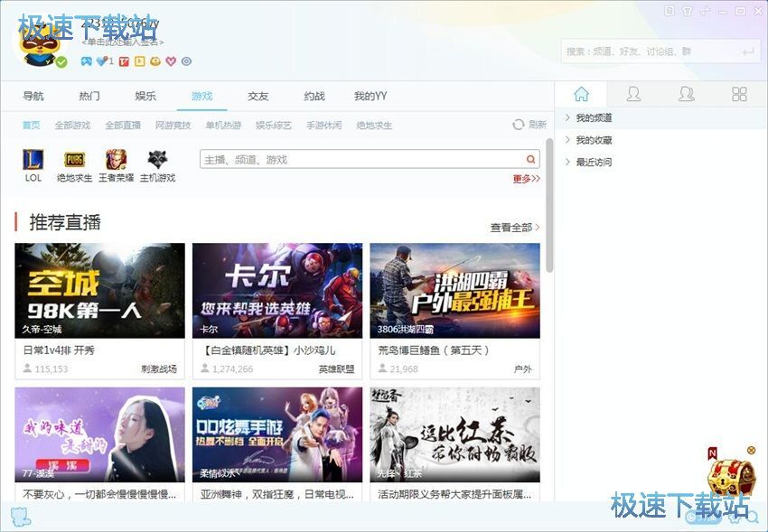Click the 英雄联盟 category tag

[x=336, y=369]
